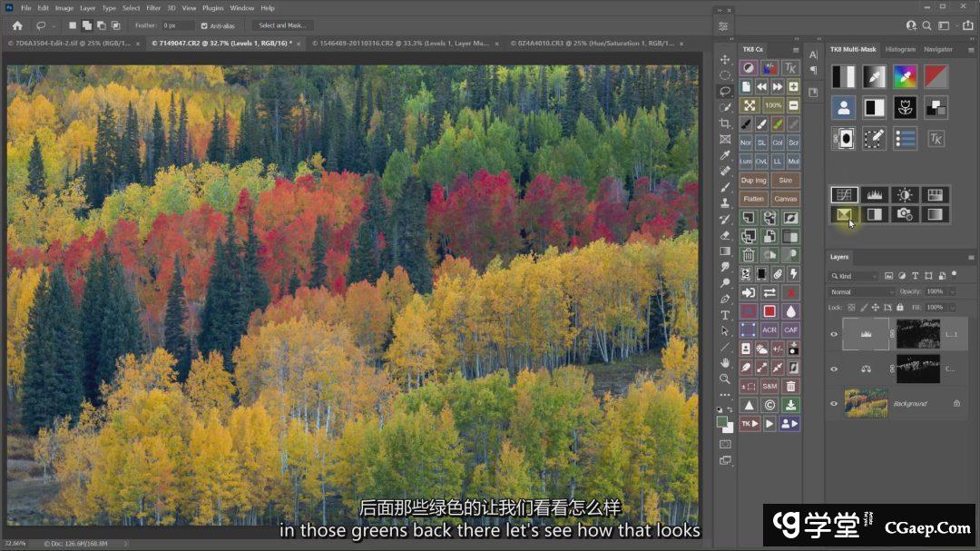Hide the Background layer with eye icon

point(834,404)
